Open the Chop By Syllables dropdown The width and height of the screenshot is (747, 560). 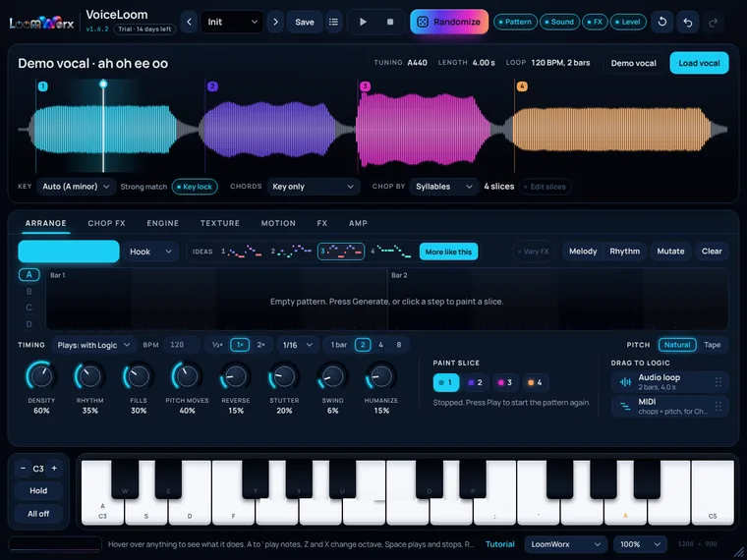coord(444,187)
